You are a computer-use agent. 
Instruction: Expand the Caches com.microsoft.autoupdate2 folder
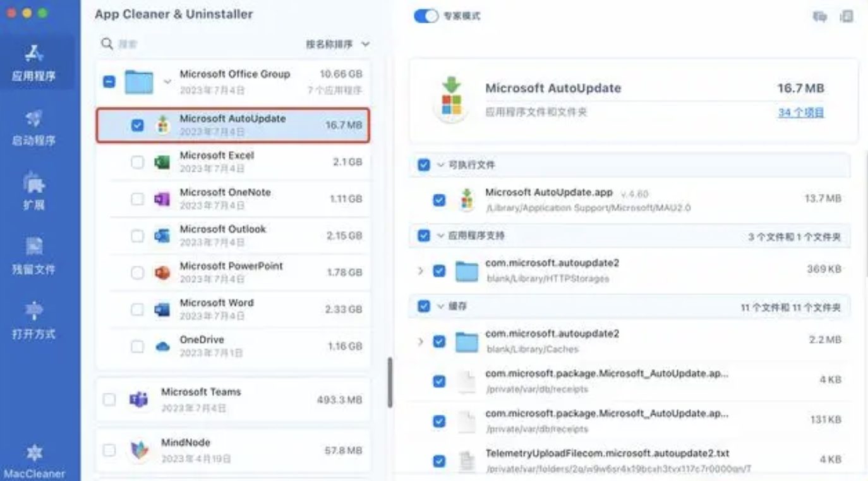(421, 341)
